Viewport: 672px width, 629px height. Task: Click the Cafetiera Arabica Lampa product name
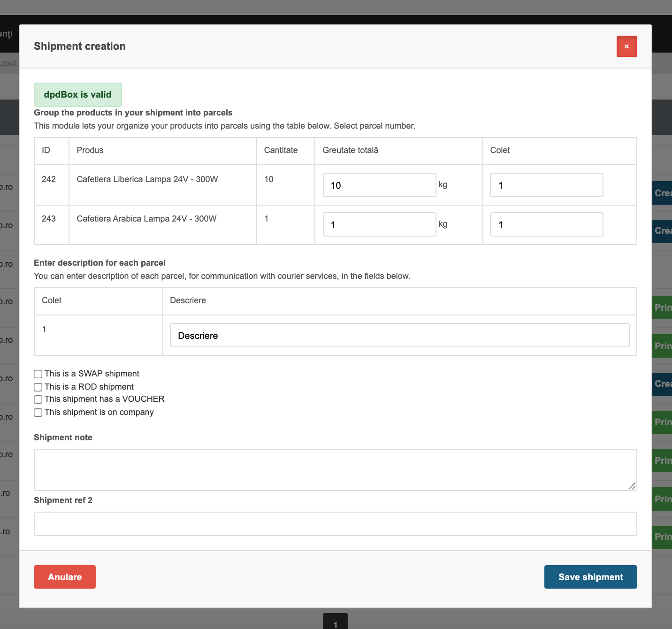[146, 219]
